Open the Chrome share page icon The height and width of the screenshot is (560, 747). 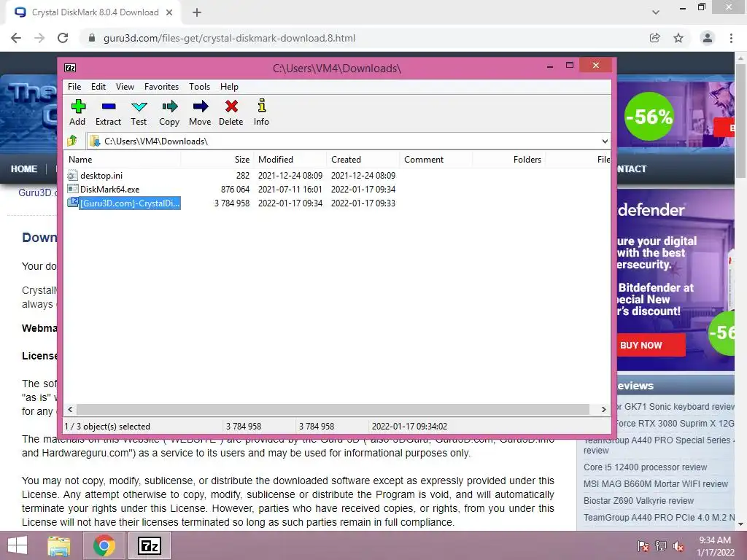655,38
